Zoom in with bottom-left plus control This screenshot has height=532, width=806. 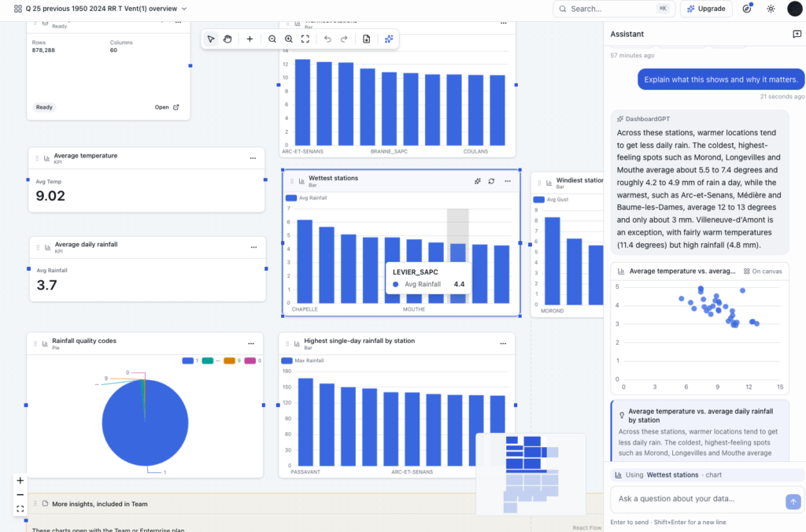pos(20,481)
